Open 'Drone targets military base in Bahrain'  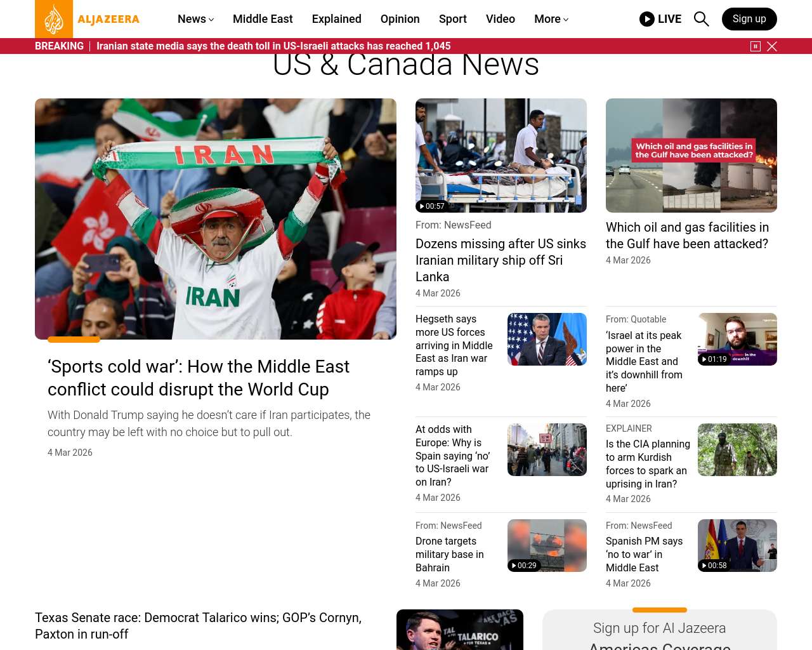(450, 554)
